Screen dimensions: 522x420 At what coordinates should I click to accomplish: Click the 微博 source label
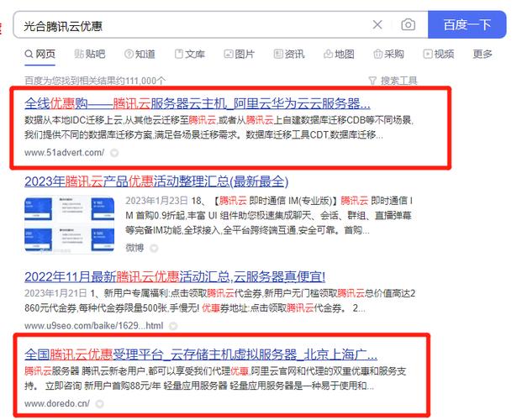click(134, 248)
